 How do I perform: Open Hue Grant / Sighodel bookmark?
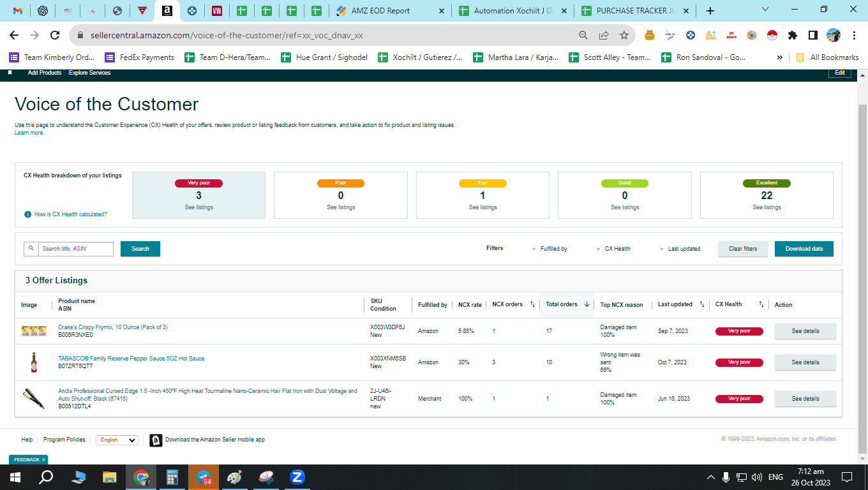coord(324,57)
